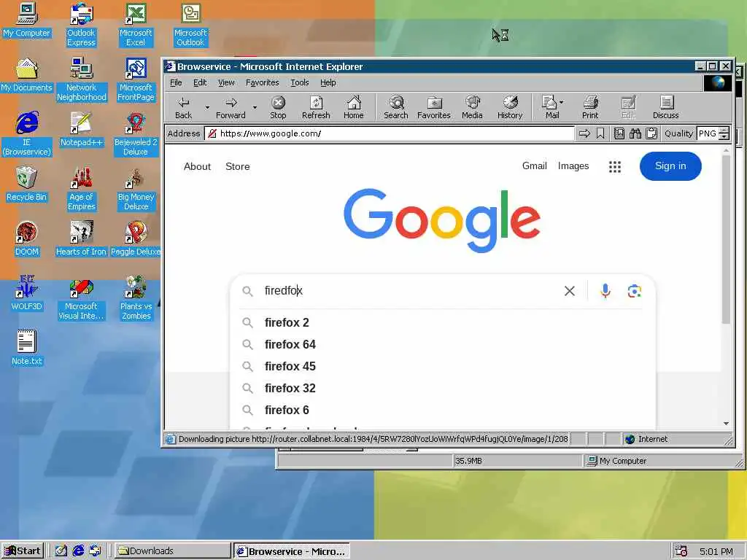Image resolution: width=747 pixels, height=560 pixels.
Task: Print the page with the Print icon
Action: pyautogui.click(x=590, y=108)
